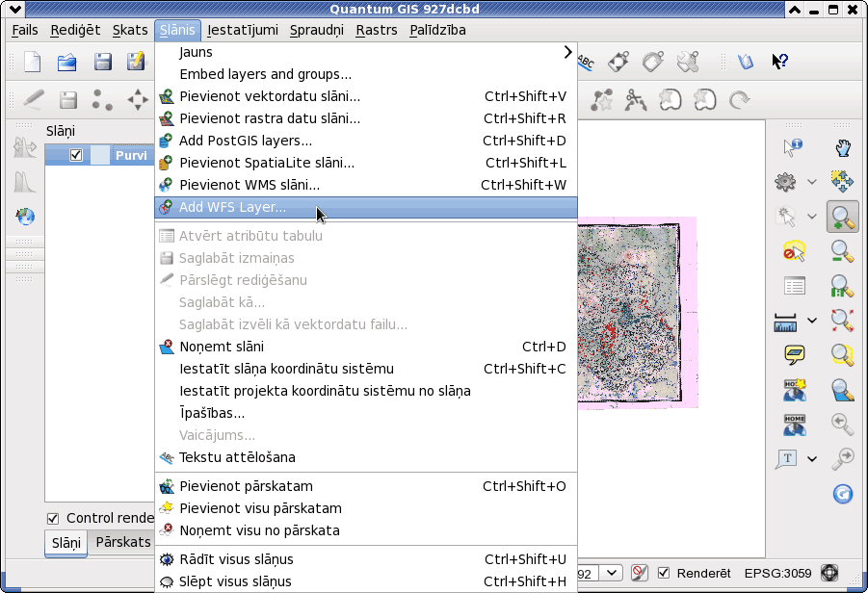Image resolution: width=868 pixels, height=593 pixels.
Task: Select the Pan Map hand tool
Action: pyautogui.click(x=843, y=147)
